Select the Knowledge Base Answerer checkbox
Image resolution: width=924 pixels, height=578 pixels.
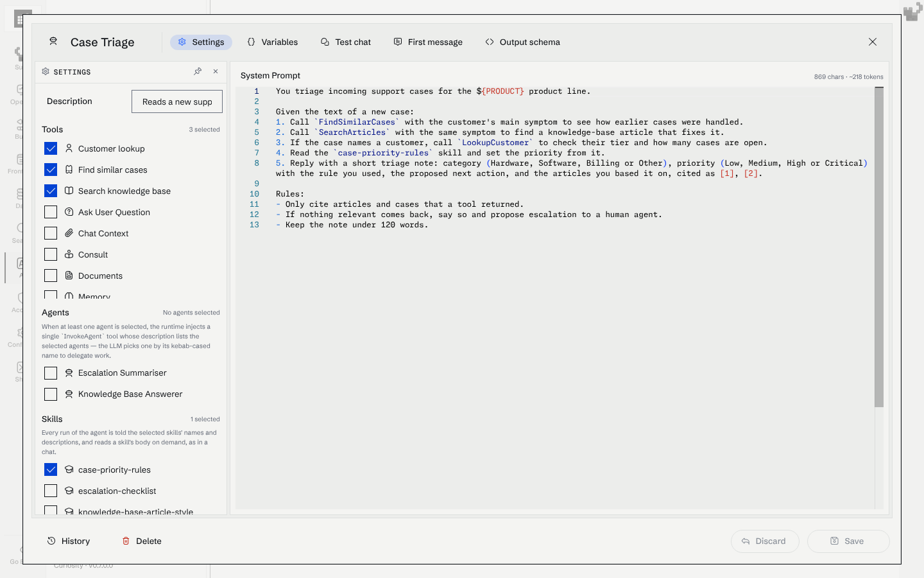(51, 394)
